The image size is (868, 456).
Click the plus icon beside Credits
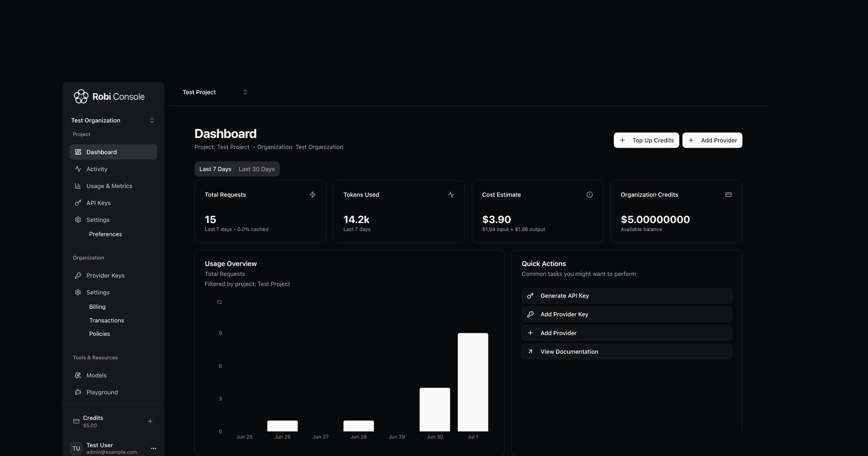[x=150, y=421]
